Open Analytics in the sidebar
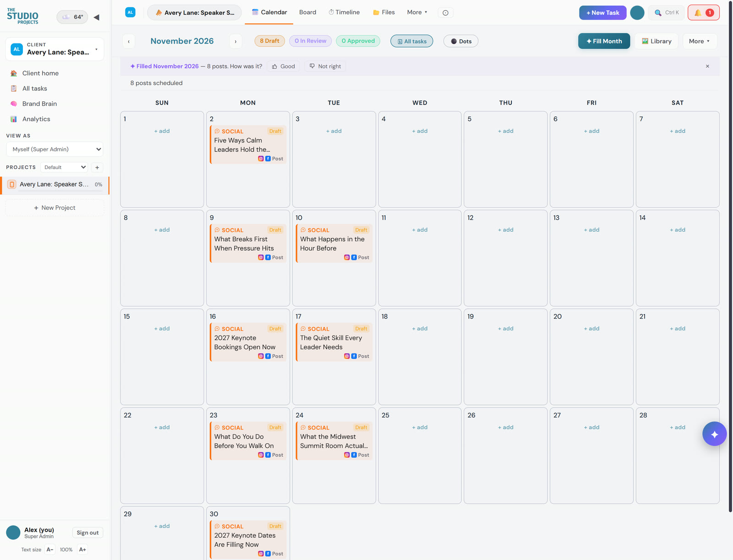Image resolution: width=733 pixels, height=560 pixels. point(36,119)
